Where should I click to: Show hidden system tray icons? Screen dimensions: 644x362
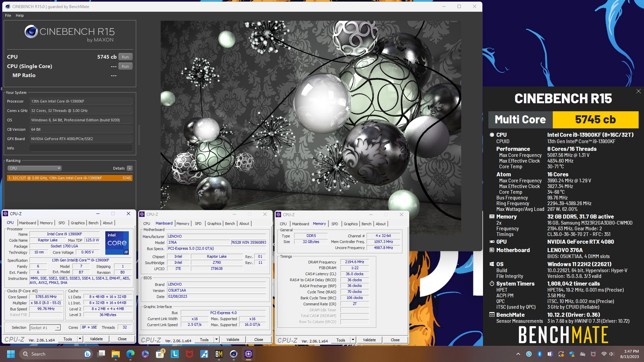(518, 354)
